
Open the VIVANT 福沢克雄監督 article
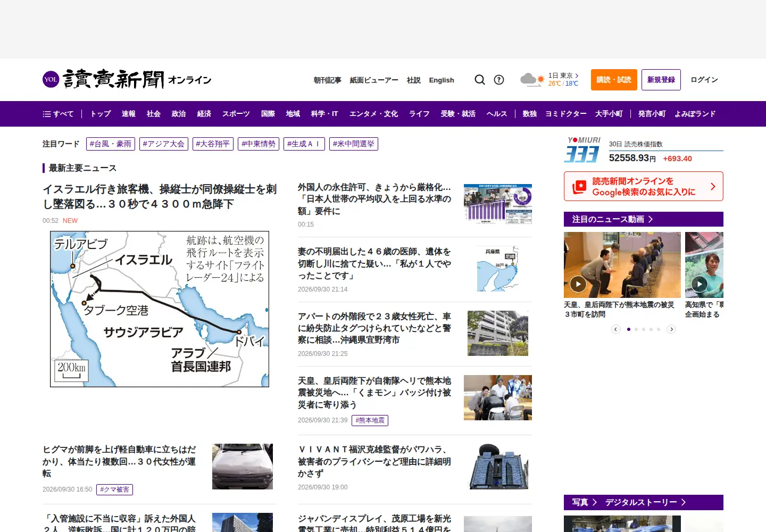[374, 461]
